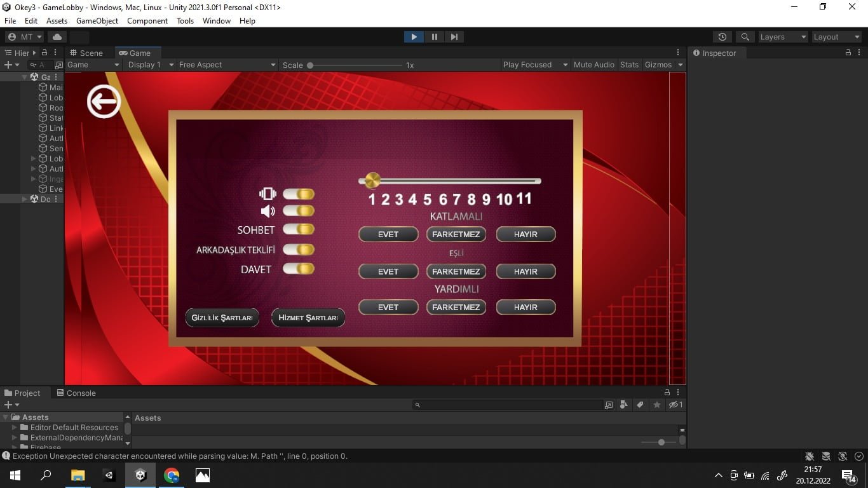Switch to the Scene tab
The height and width of the screenshot is (488, 868).
click(86, 53)
